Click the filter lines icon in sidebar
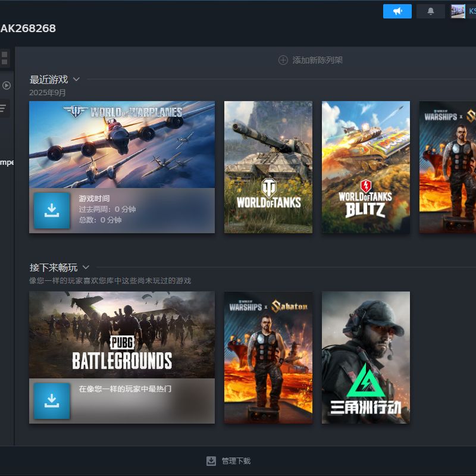Viewport: 476px width, 476px height. pos(4,108)
